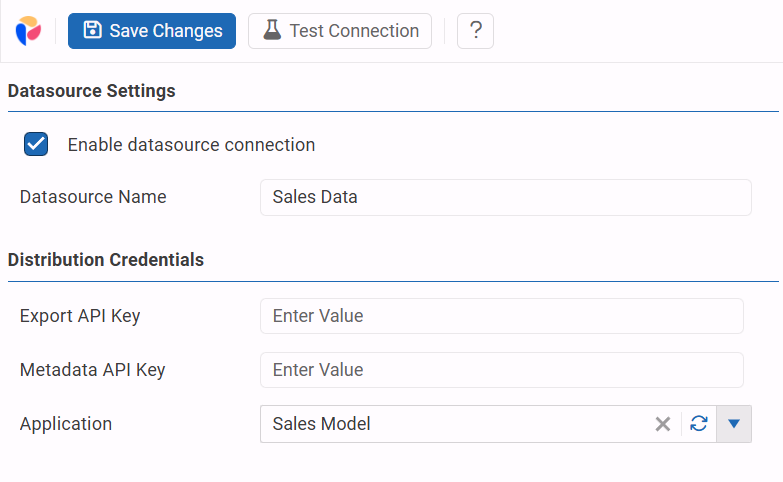Expand the Application dropdown arrow
This screenshot has width=783, height=482.
click(x=734, y=424)
